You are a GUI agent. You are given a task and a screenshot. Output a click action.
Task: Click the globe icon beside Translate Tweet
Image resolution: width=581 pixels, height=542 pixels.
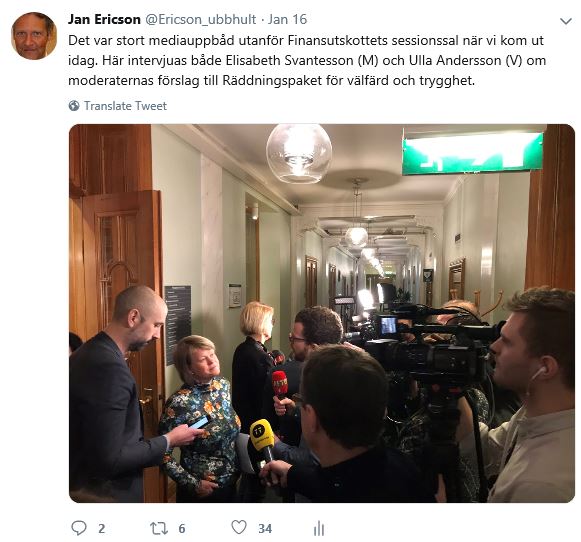[x=74, y=106]
